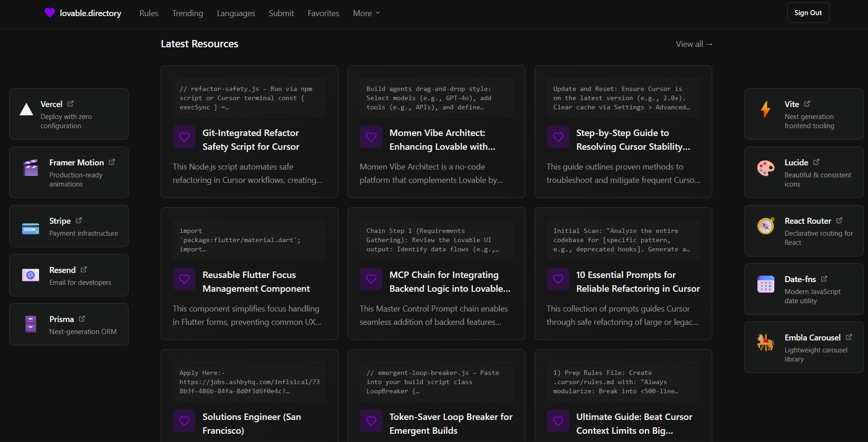Go to the Trending page
Viewport: 868px width, 442px height.
[187, 13]
